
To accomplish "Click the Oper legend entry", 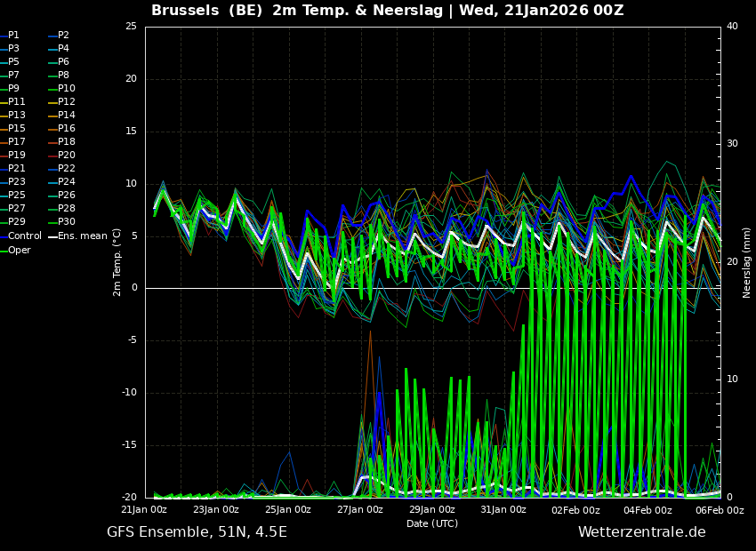I will pos(19,251).
